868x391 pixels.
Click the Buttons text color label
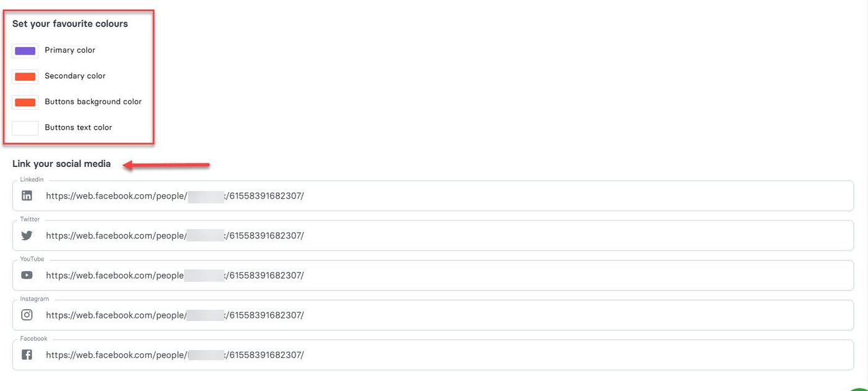coord(78,127)
